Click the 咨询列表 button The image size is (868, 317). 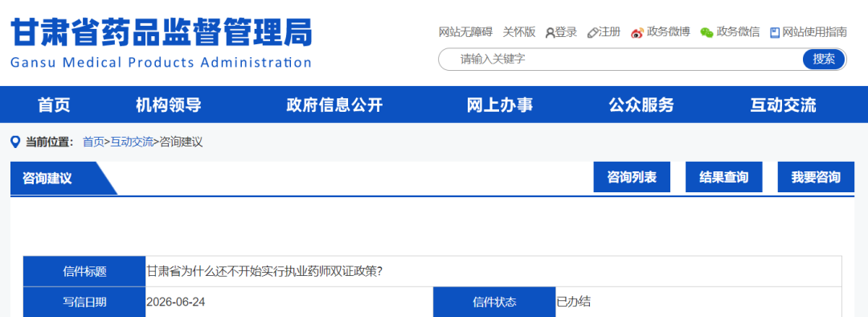pos(632,177)
